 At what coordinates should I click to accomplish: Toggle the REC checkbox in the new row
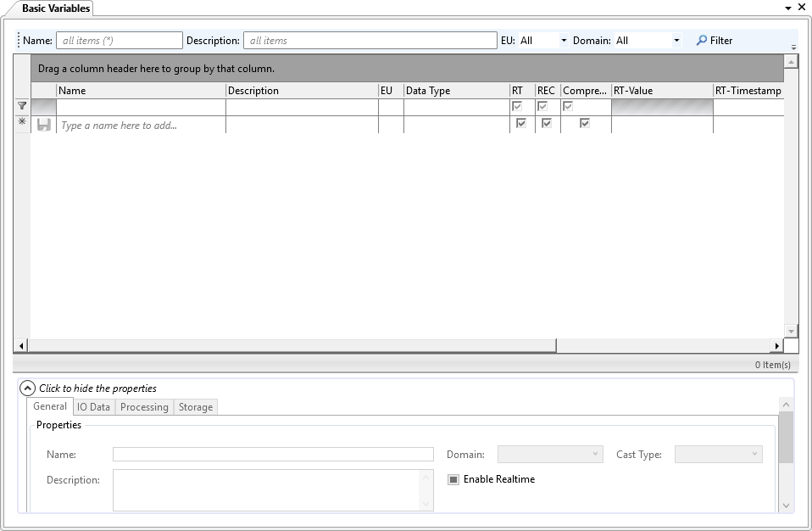pyautogui.click(x=547, y=123)
